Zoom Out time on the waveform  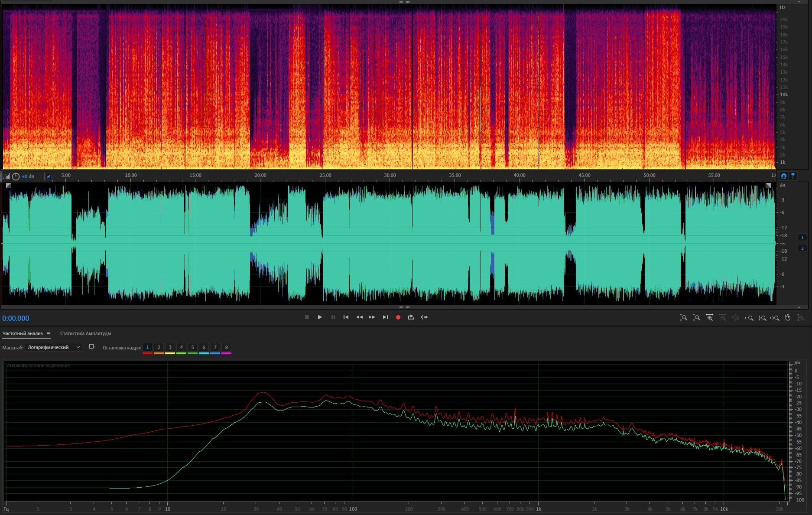coord(722,318)
